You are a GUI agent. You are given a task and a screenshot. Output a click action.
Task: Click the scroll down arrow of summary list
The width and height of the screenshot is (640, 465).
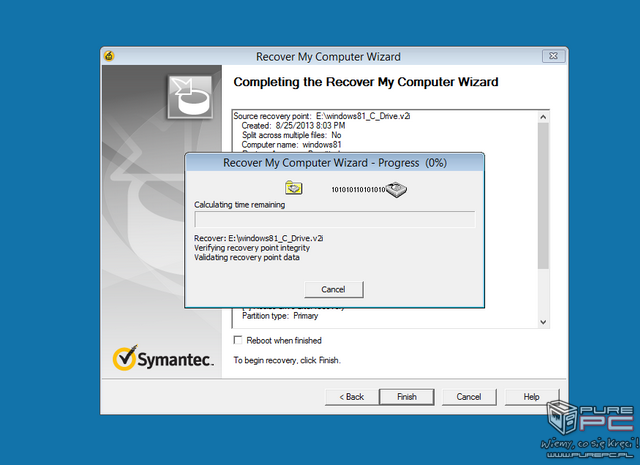click(x=543, y=322)
